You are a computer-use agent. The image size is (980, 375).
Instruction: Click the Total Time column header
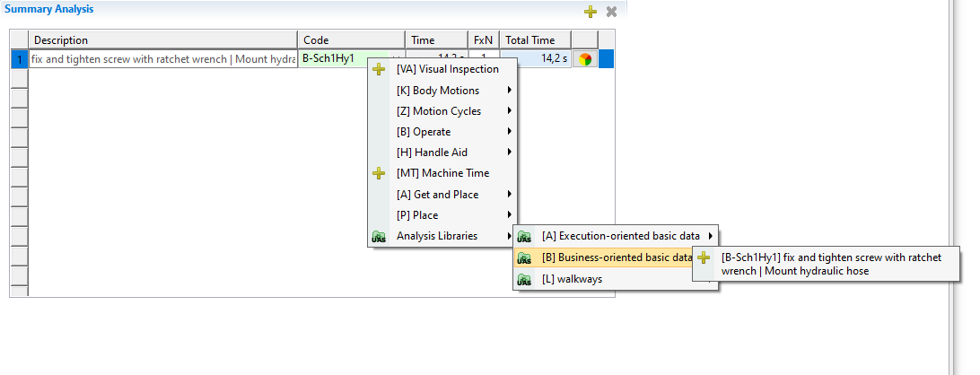click(x=536, y=40)
